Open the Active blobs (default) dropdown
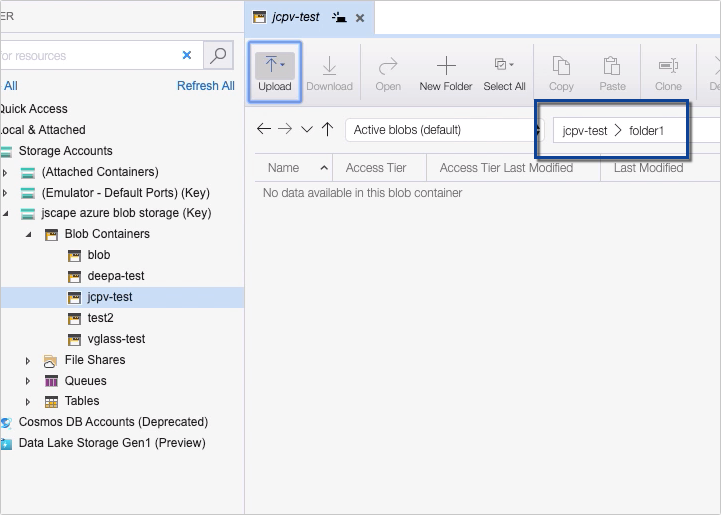 (437, 130)
